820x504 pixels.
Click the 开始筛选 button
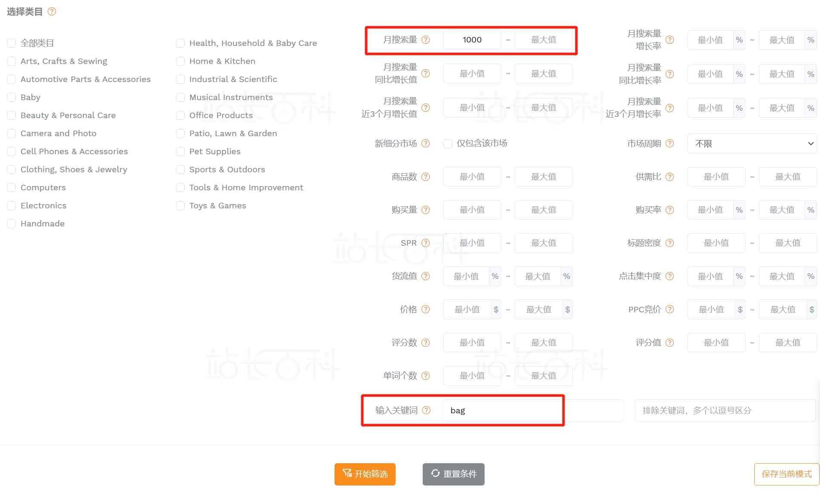pos(365,474)
